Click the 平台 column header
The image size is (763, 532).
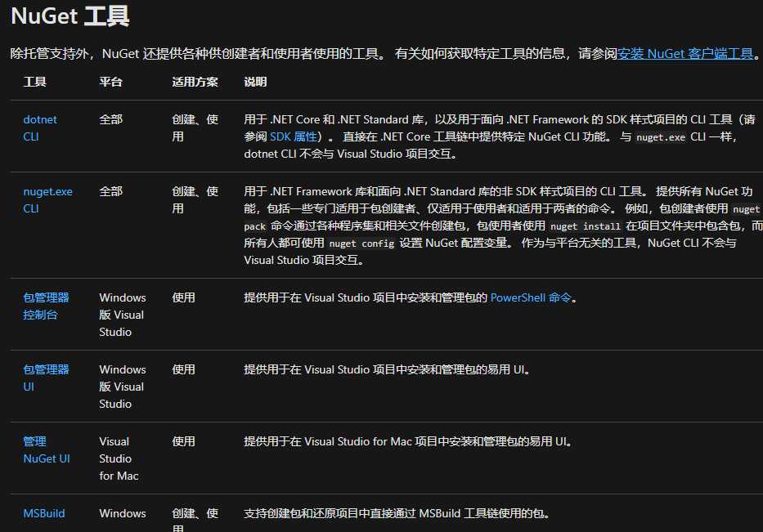[x=110, y=82]
